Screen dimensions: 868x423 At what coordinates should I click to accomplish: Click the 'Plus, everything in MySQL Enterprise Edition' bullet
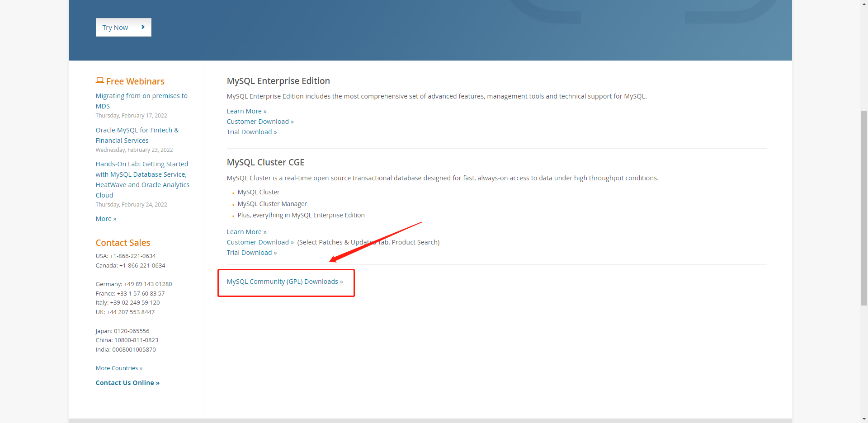[301, 215]
